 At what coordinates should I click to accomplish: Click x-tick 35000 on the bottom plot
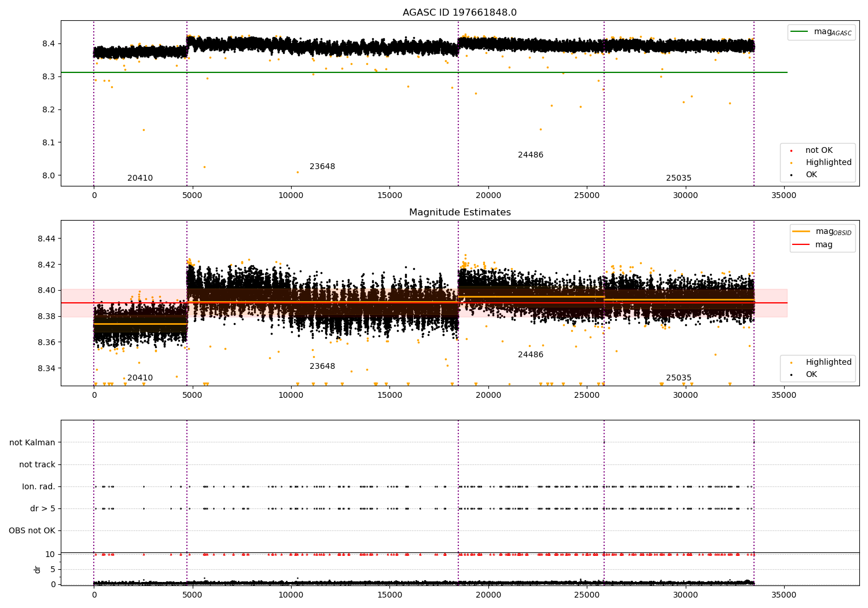(x=784, y=595)
